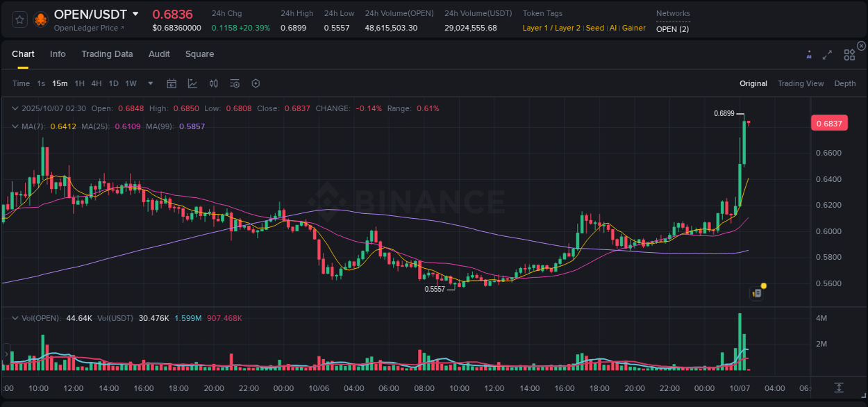Screen dimensions: 868x407
Task: Open the widgets layout grid icon
Action: click(x=849, y=53)
